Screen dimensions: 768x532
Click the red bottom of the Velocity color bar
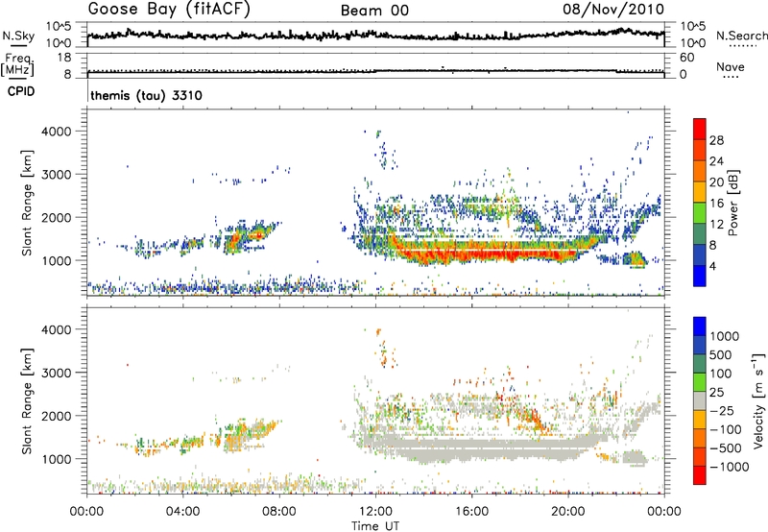tap(700, 475)
